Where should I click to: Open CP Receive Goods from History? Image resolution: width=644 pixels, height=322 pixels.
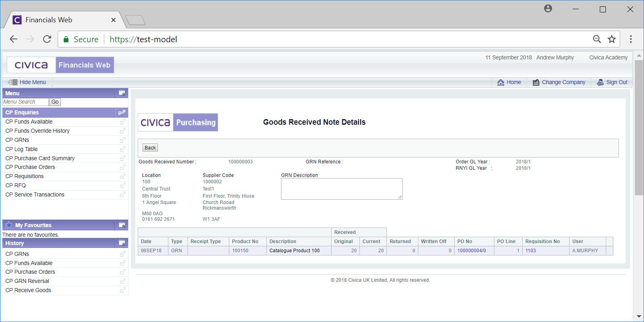coord(28,290)
